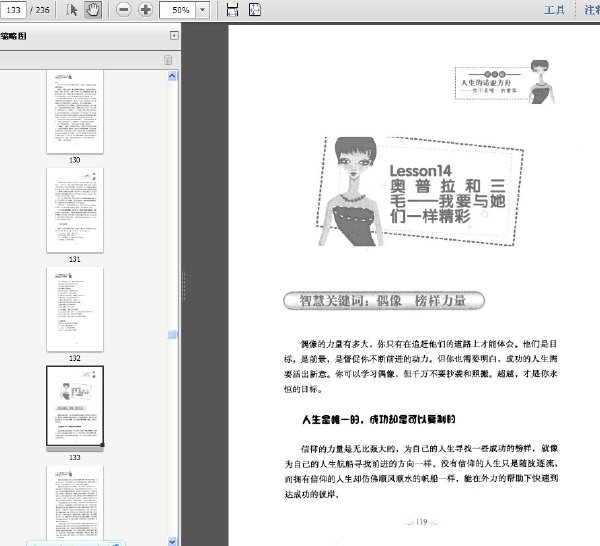Click the bold 人生是唯一的 section heading
600x546 pixels.
coord(378,420)
